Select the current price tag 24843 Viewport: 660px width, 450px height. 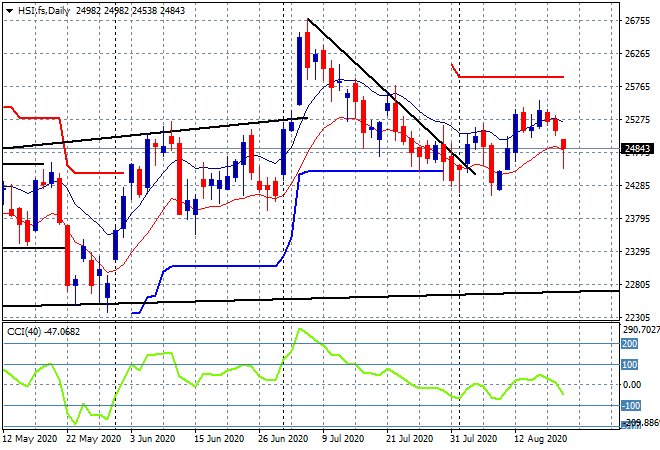[x=637, y=149]
